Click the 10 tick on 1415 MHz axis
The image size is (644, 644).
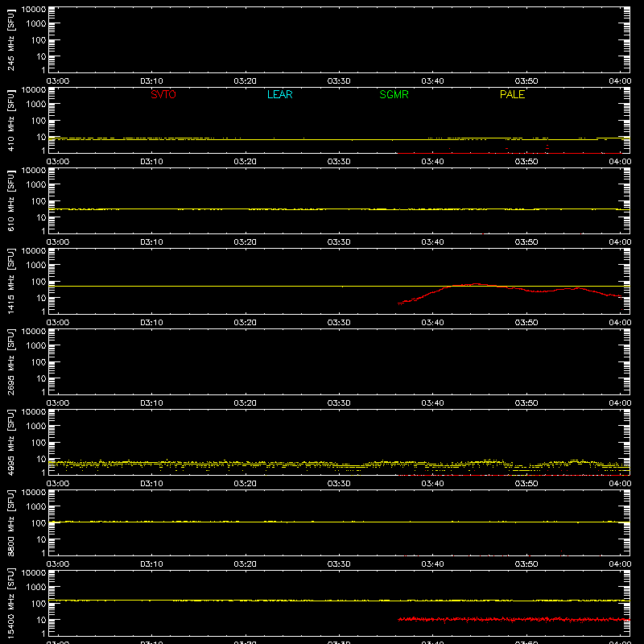click(41, 298)
